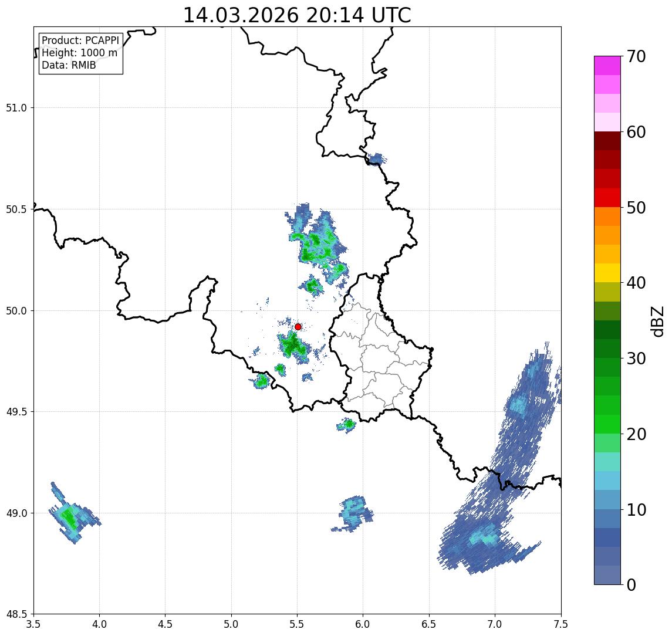Pick the olive swatch just below 40 dBZ
This screenshot has width=672, height=636.
click(x=607, y=292)
